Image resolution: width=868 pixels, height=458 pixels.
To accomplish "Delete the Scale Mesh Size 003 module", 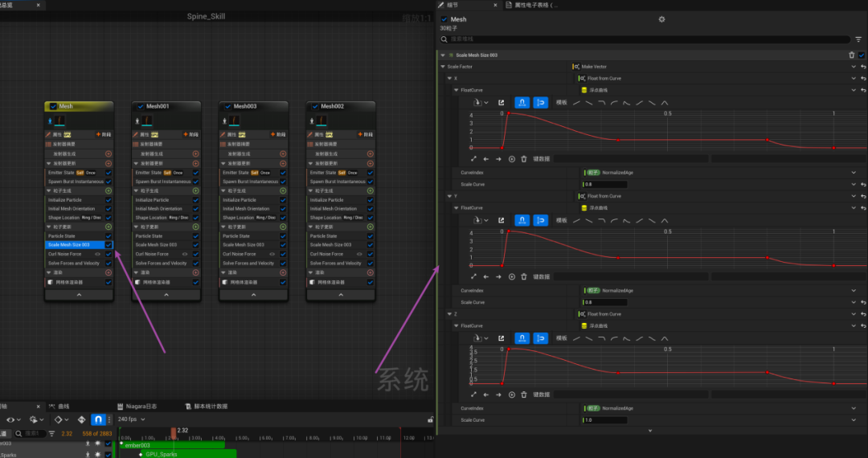I will pos(851,55).
